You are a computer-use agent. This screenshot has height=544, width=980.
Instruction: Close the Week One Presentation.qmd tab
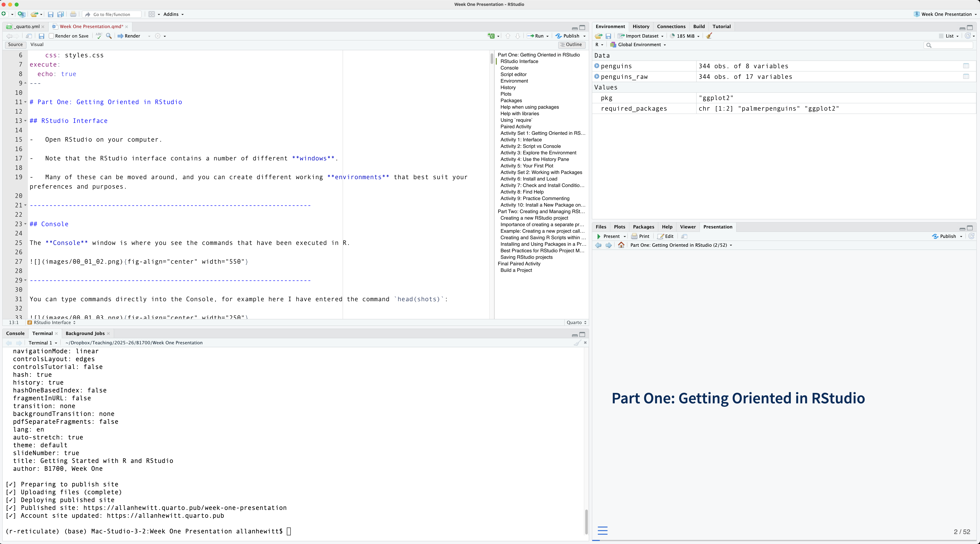pos(127,26)
